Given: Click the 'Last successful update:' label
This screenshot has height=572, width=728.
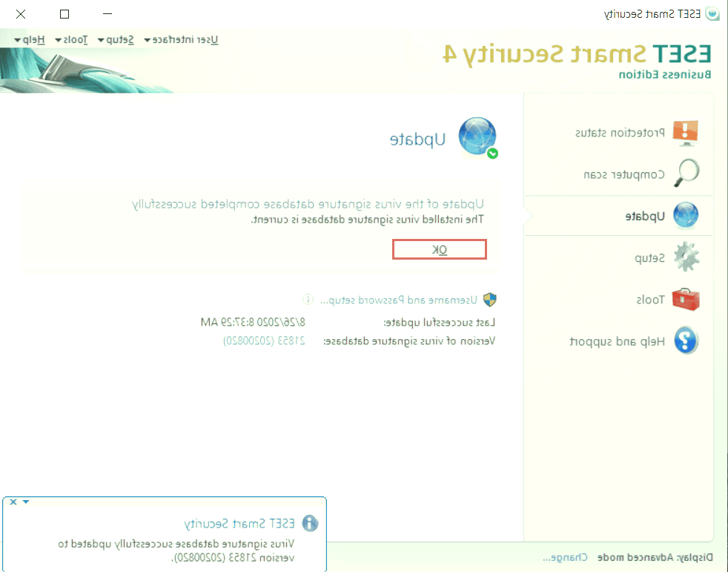Looking at the screenshot, I should 439,322.
